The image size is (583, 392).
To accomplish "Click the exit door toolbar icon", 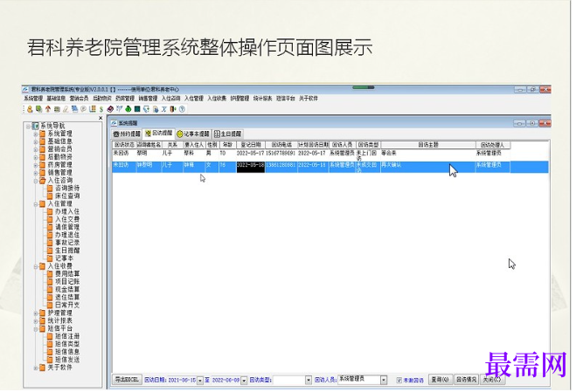I will pos(173,109).
